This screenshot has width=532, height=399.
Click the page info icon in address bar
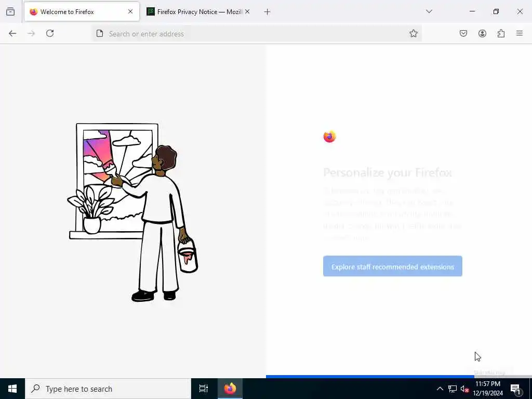[100, 33]
